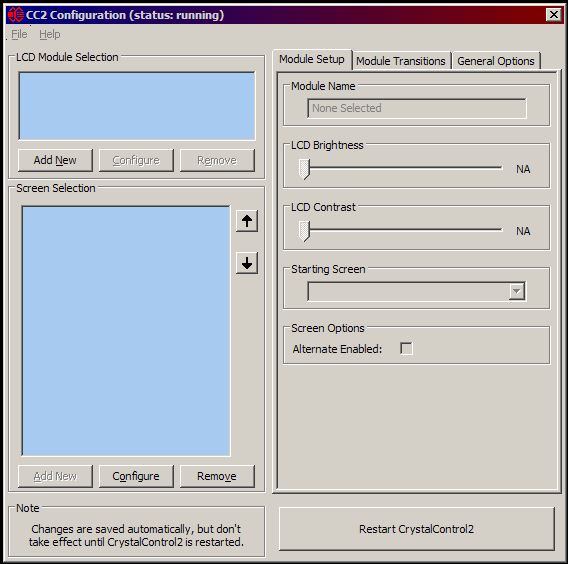Open the File menu
Screen dimensions: 568x564
pyautogui.click(x=19, y=34)
